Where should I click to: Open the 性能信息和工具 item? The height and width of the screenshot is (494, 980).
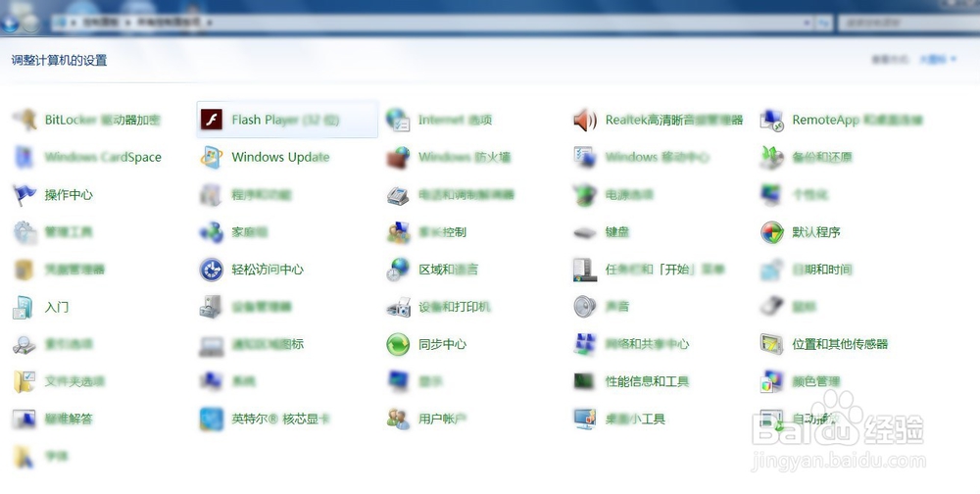pos(631,381)
